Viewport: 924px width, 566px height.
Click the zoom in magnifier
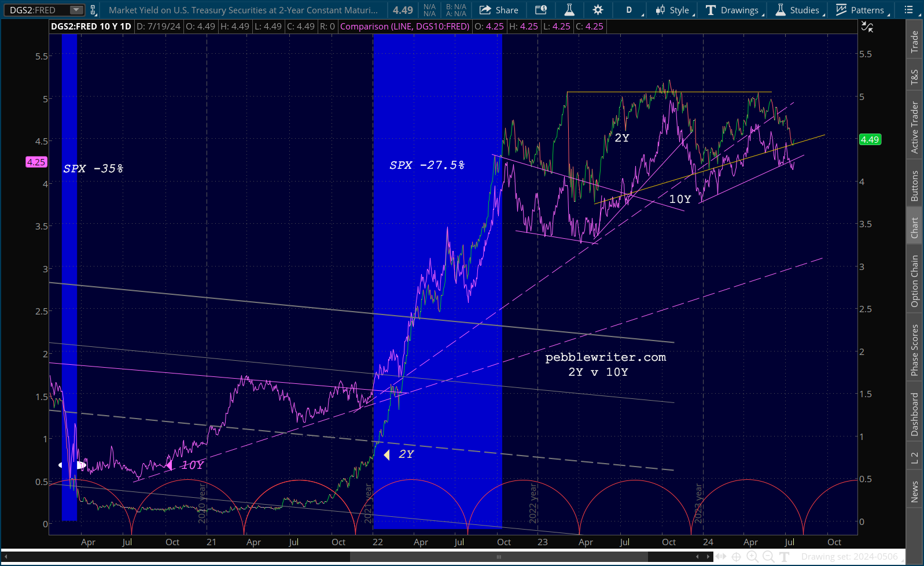[x=753, y=557]
